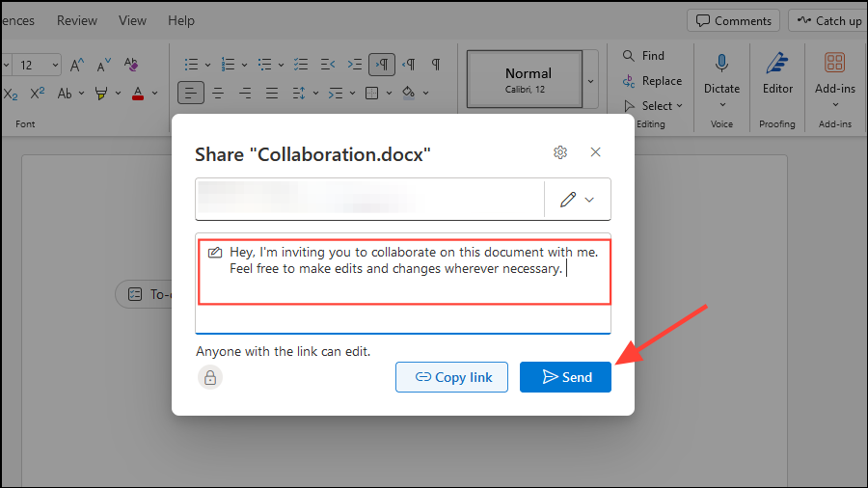Click the Copy link button
Image resolution: width=868 pixels, height=488 pixels.
(x=453, y=377)
